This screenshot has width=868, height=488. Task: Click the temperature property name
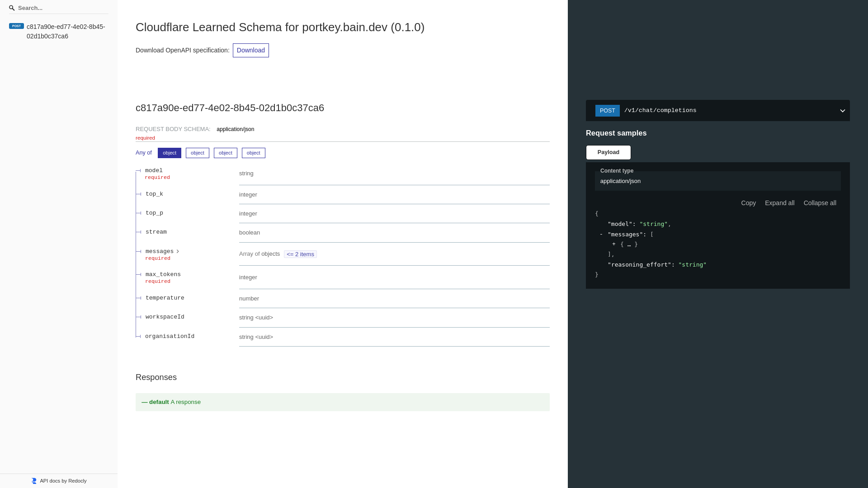(x=165, y=298)
